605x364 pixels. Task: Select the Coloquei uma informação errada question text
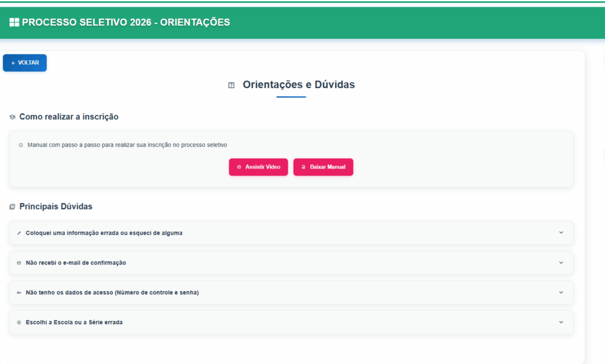tap(104, 233)
